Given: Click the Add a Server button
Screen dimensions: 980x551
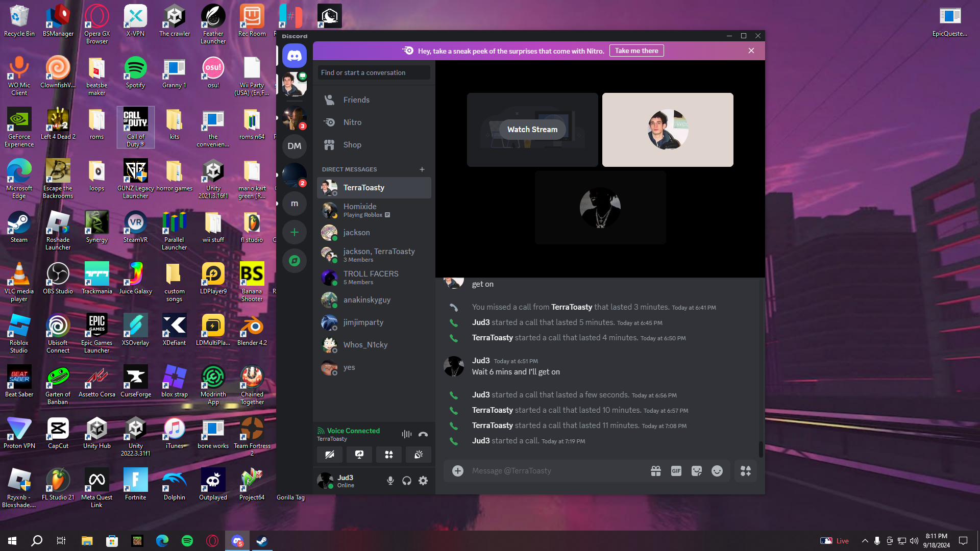Looking at the screenshot, I should [295, 232].
